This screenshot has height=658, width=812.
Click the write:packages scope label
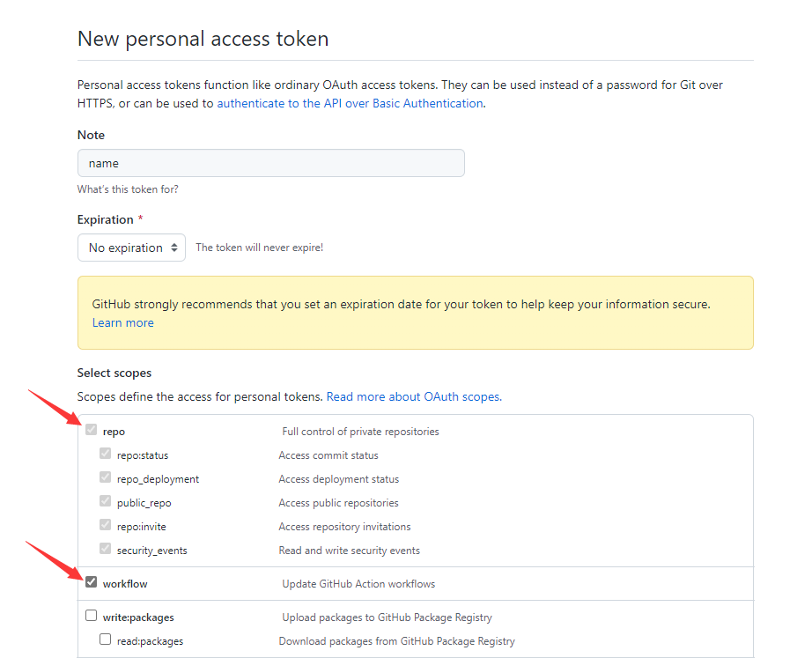(x=138, y=617)
